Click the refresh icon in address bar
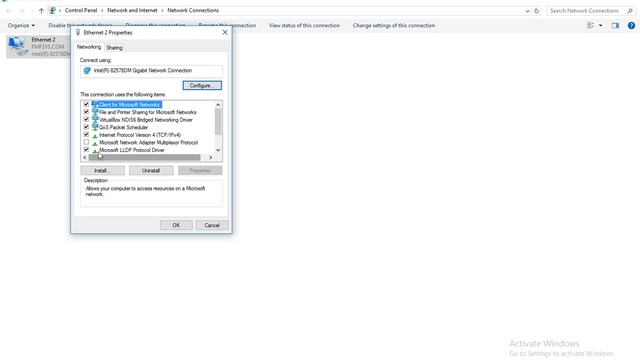Screen dimensions: 640x360 coord(536,11)
